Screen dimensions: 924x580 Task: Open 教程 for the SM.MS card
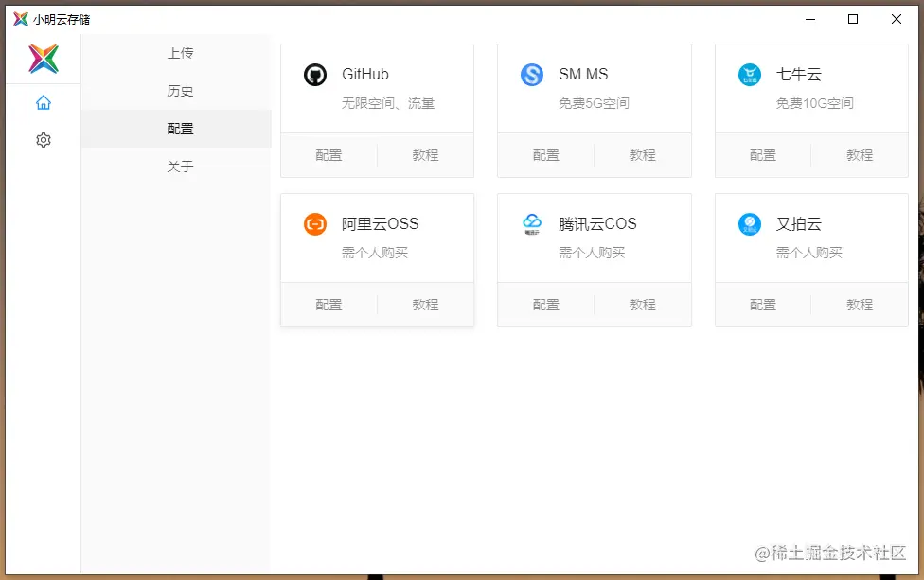pyautogui.click(x=642, y=155)
